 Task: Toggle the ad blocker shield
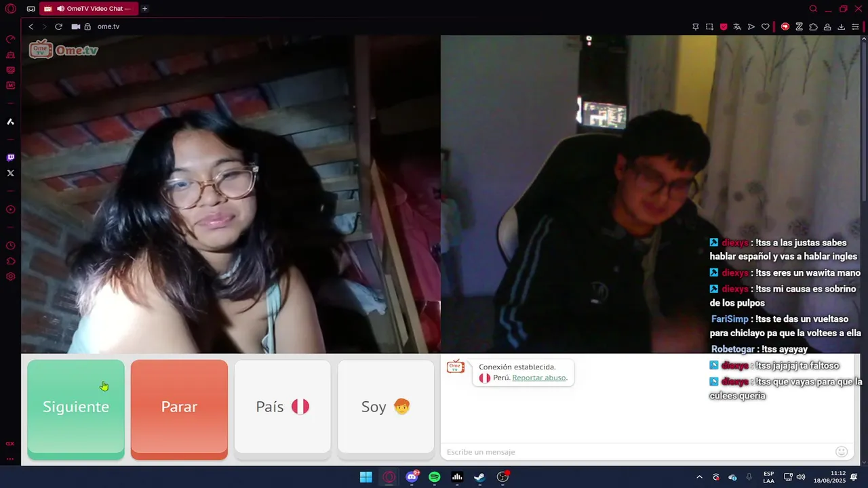pos(724,26)
